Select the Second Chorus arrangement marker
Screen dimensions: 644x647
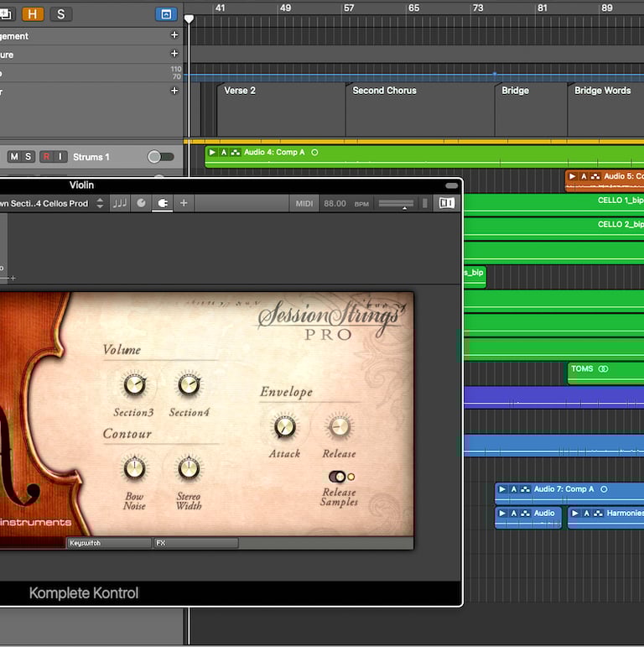click(384, 91)
